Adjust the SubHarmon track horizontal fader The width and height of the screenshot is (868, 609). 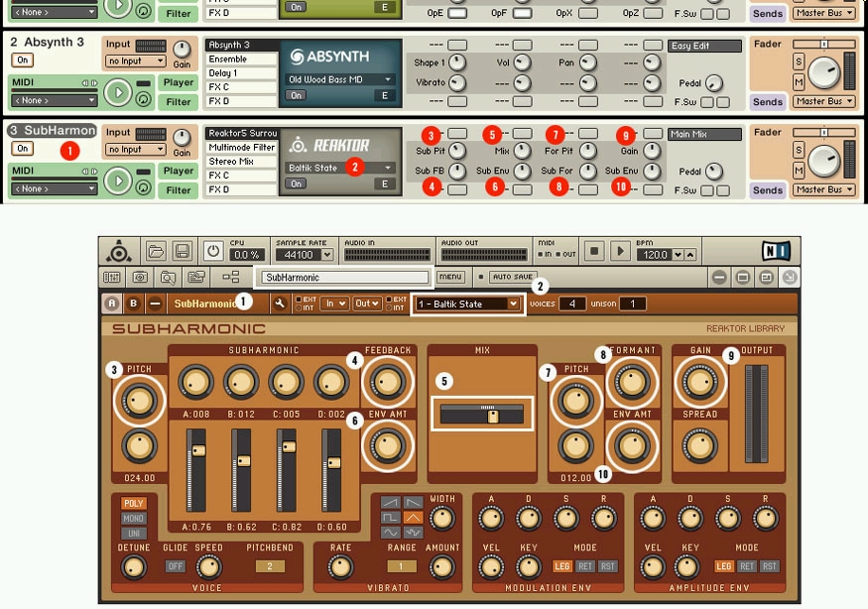point(823,132)
